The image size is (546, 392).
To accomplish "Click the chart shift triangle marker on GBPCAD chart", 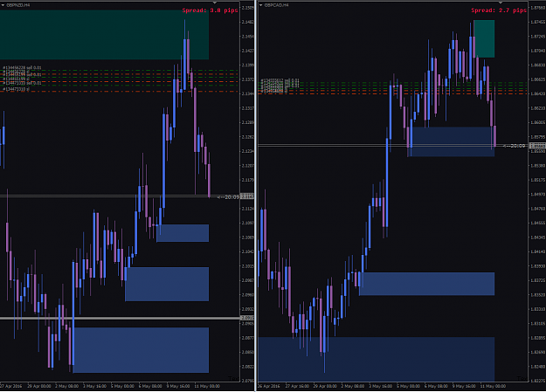I will click(501, 3).
